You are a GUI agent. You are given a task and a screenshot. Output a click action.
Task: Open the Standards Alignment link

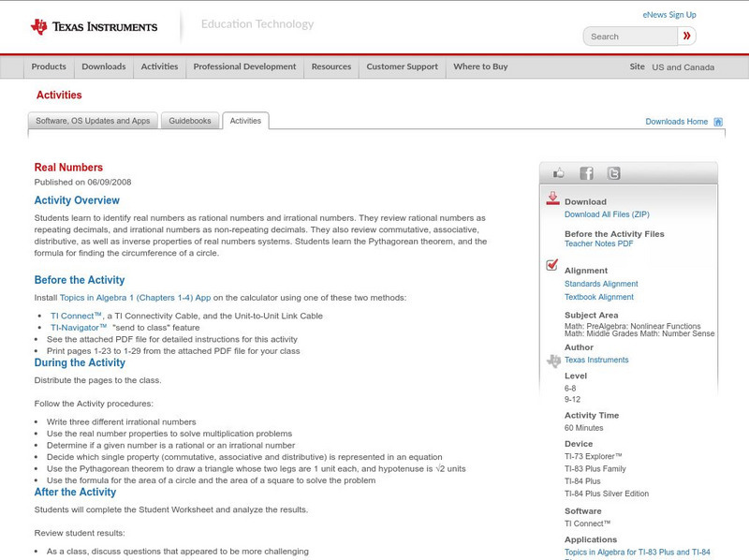click(x=601, y=284)
